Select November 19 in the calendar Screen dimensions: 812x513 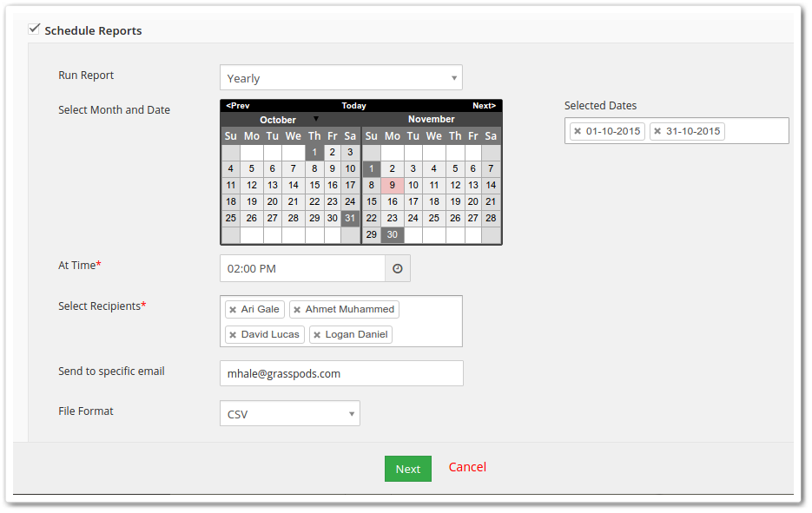click(455, 201)
